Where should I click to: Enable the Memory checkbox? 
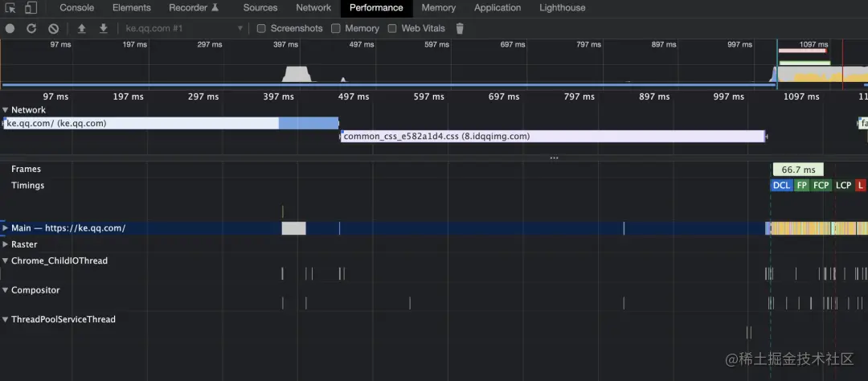tap(335, 28)
